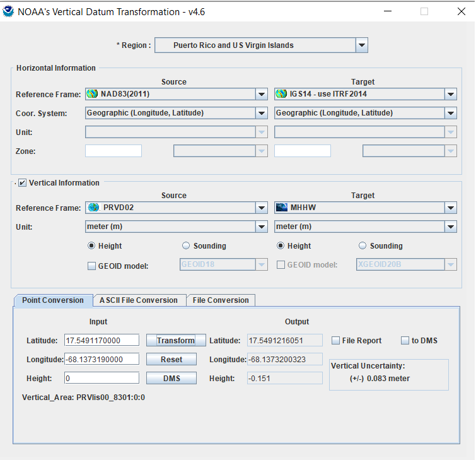
Task: Click the globe icon beside NAD83(2011)
Action: click(93, 94)
